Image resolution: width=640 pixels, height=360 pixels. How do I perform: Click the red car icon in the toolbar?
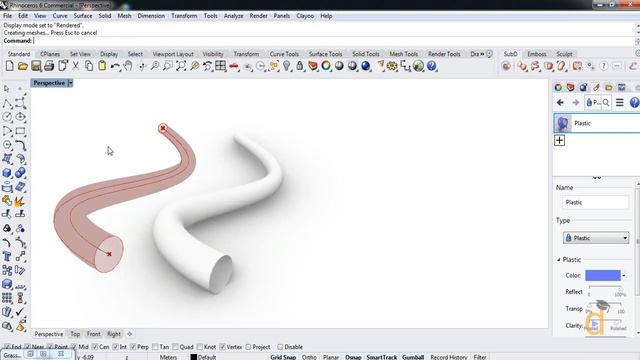point(234,66)
